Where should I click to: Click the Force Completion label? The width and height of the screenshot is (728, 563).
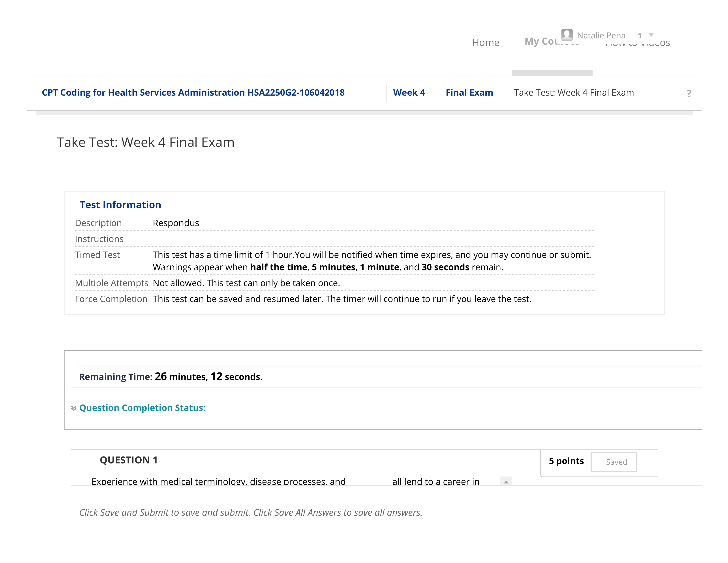click(111, 299)
